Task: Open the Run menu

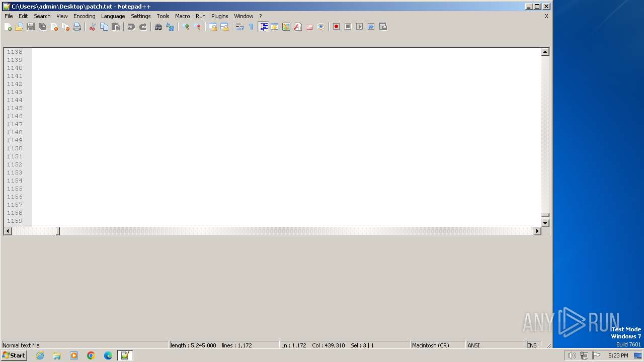Action: pos(201,16)
